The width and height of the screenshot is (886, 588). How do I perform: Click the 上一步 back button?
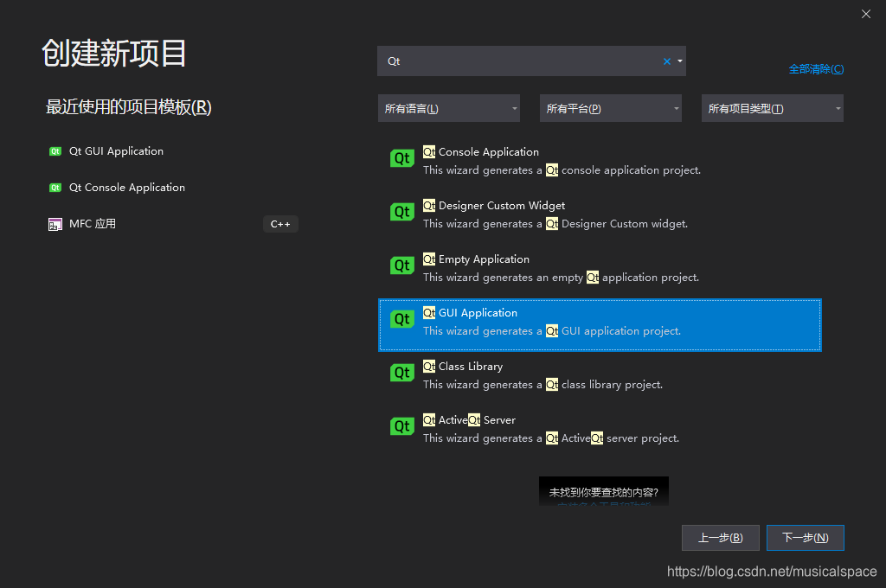(721, 538)
